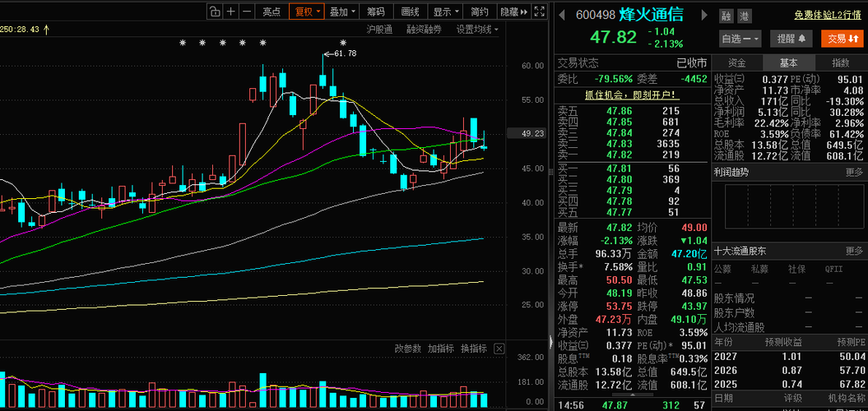Click the 股东情况 row
Screen dimensions: 868x411
[x=788, y=298]
